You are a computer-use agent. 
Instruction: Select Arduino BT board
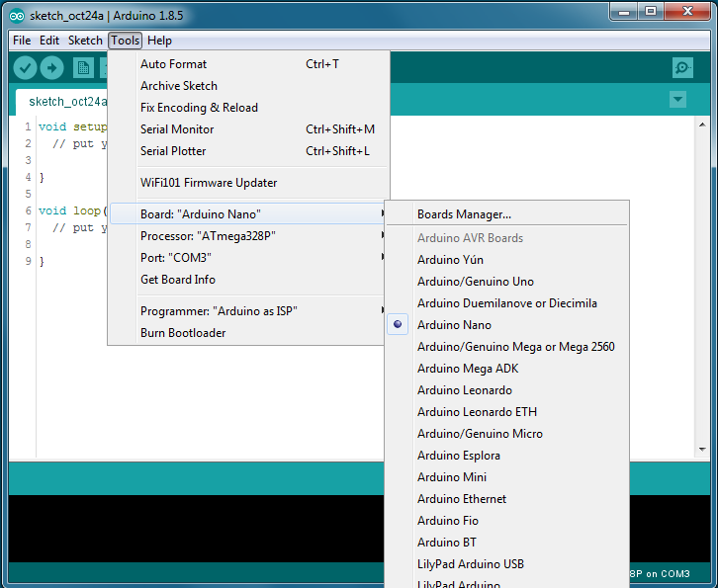507,543
